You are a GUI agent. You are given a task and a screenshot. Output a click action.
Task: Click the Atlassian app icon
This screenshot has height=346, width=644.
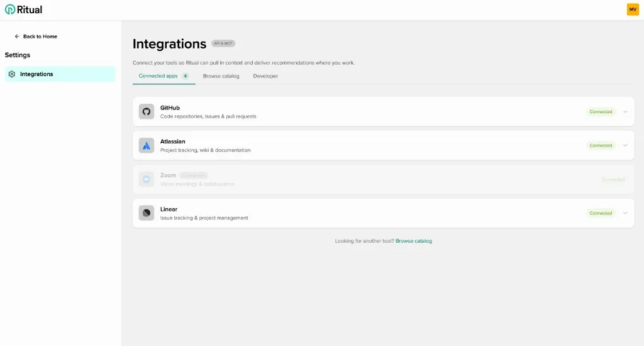[x=146, y=145]
